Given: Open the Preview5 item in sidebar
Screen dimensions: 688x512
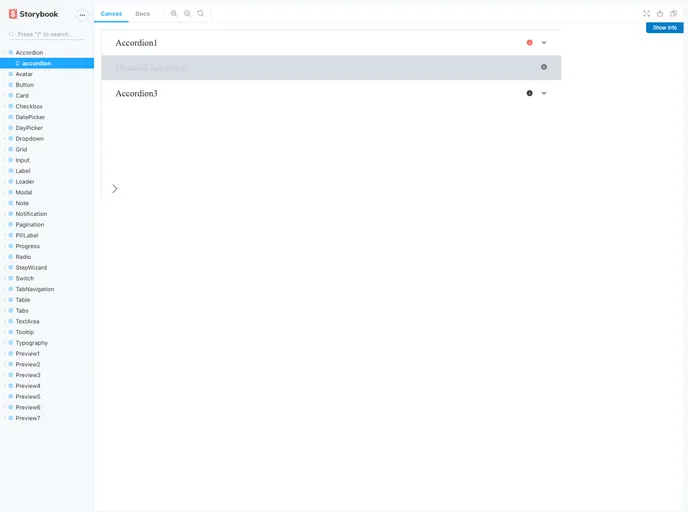Looking at the screenshot, I should pos(28,397).
